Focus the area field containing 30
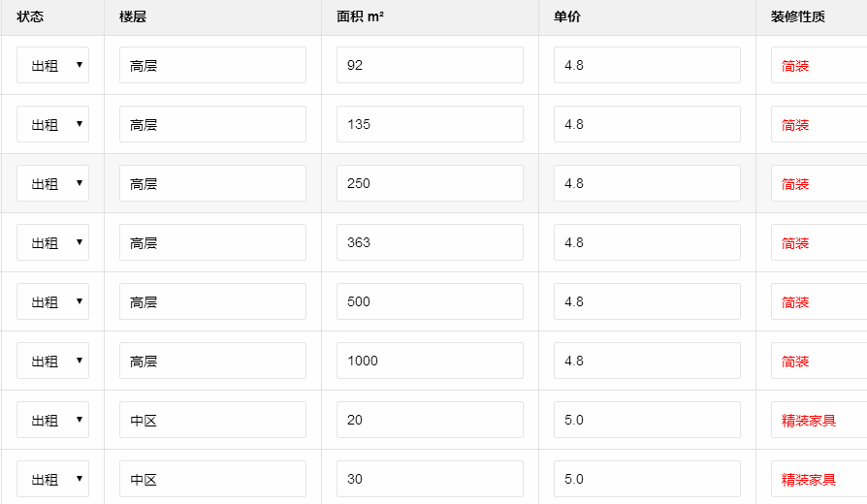The height and width of the screenshot is (504, 867). click(430, 480)
